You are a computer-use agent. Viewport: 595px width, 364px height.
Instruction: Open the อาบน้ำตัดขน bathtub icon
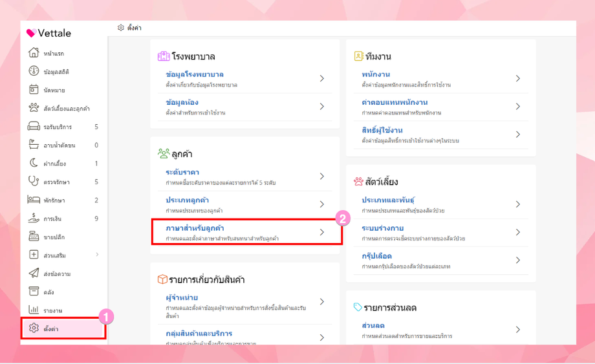click(x=34, y=144)
